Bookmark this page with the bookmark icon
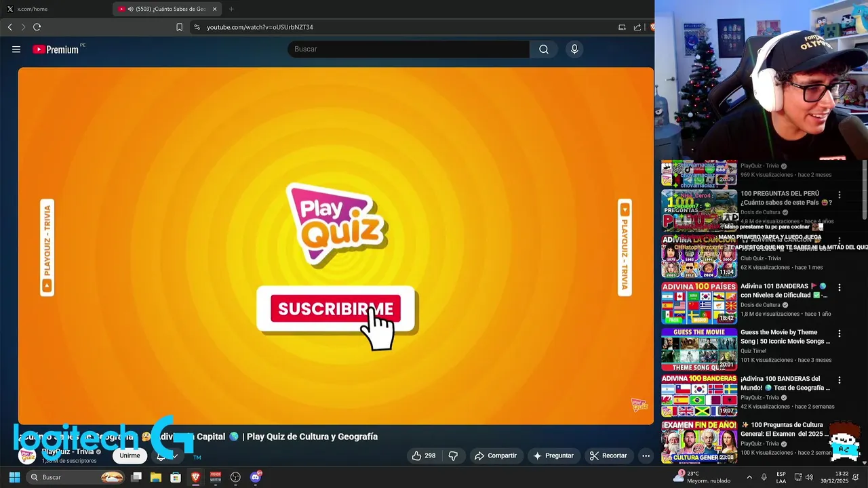Image resolution: width=868 pixels, height=488 pixels. click(179, 27)
